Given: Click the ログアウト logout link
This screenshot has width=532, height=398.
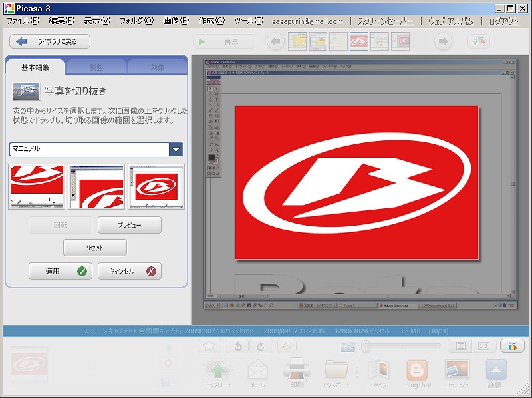Looking at the screenshot, I should tap(504, 21).
